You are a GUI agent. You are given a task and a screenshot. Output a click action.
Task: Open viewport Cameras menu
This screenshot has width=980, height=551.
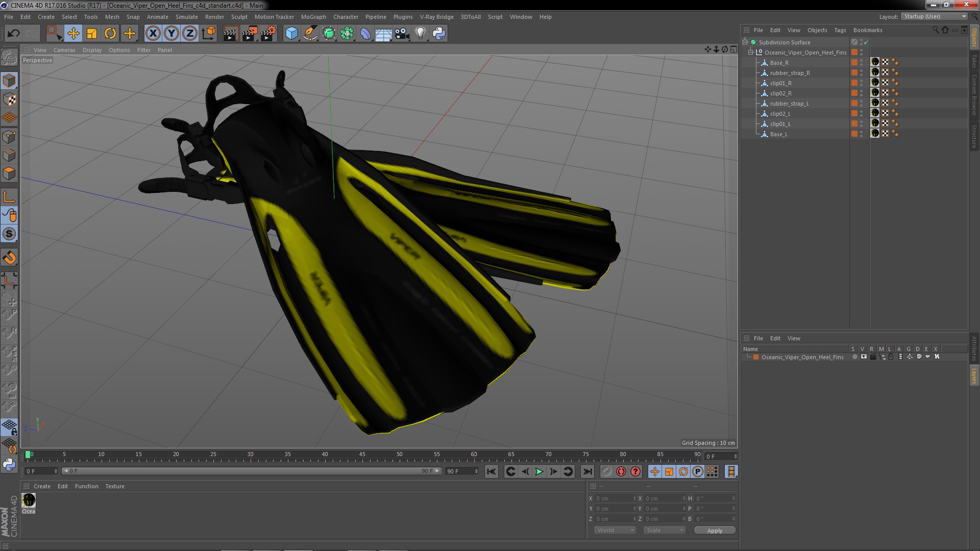(64, 50)
